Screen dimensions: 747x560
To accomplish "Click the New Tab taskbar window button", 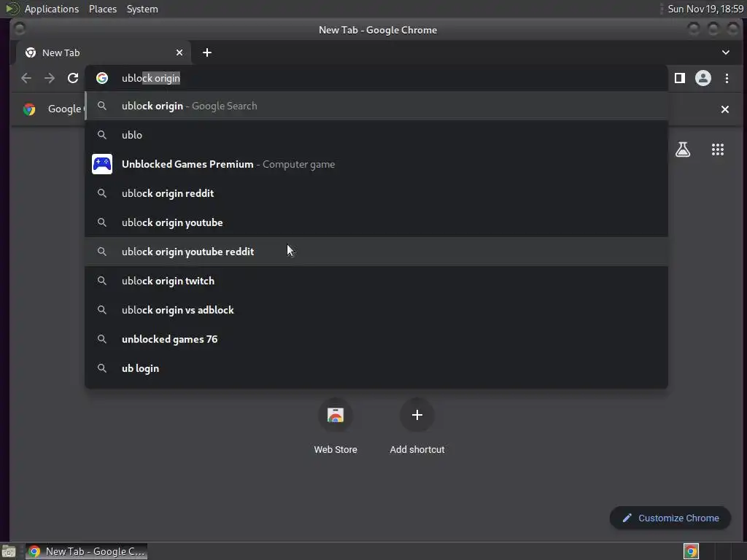I will point(86,551).
